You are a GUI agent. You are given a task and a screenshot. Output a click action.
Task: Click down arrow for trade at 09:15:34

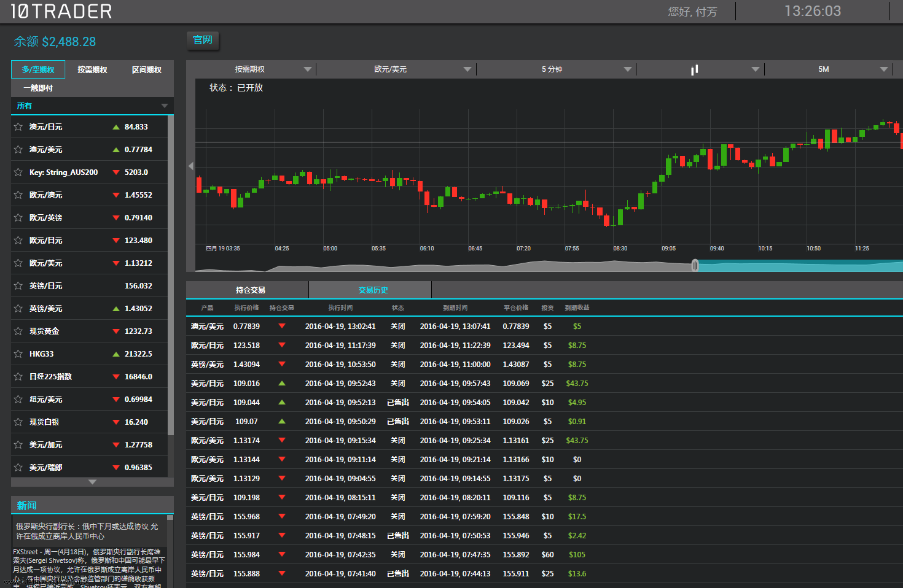[x=282, y=440]
